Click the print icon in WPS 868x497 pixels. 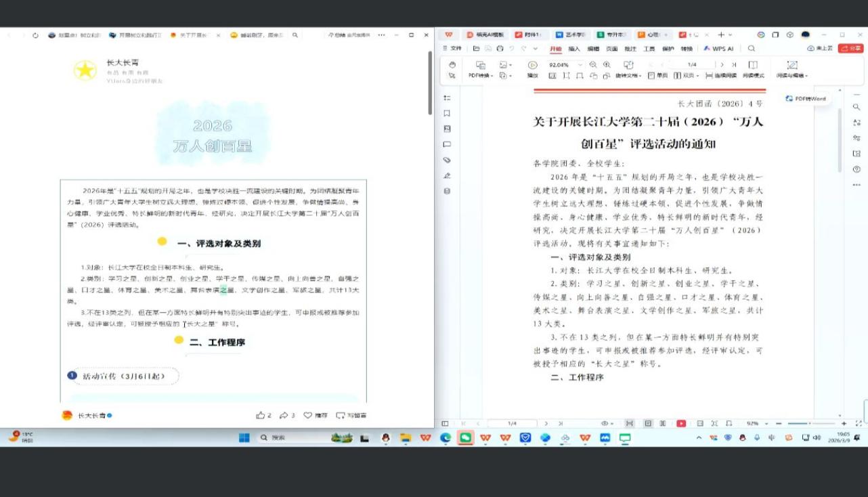coord(500,49)
